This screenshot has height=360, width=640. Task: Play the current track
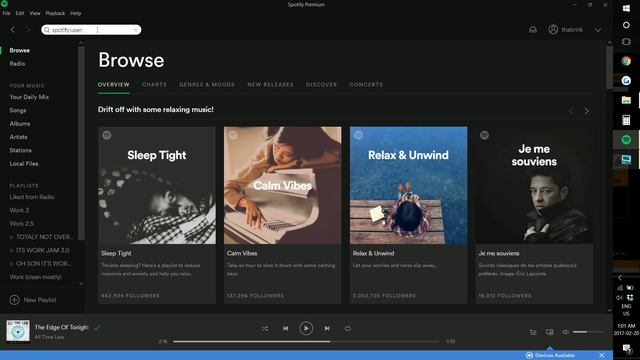306,329
